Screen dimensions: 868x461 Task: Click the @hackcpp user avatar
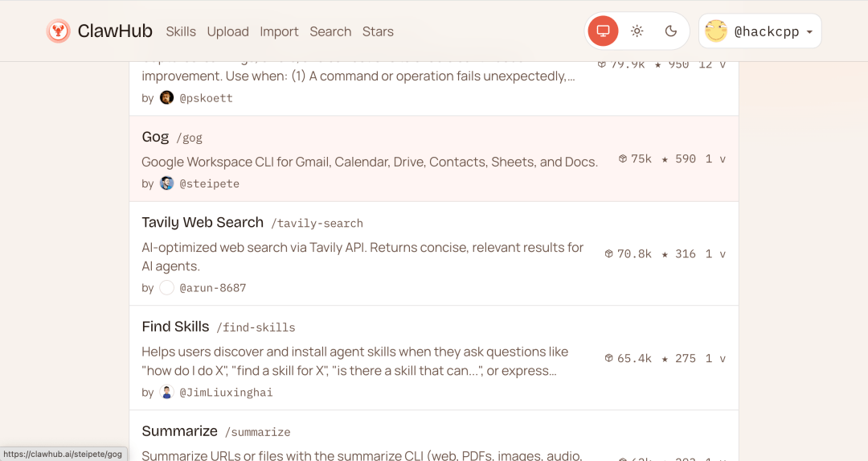(715, 31)
